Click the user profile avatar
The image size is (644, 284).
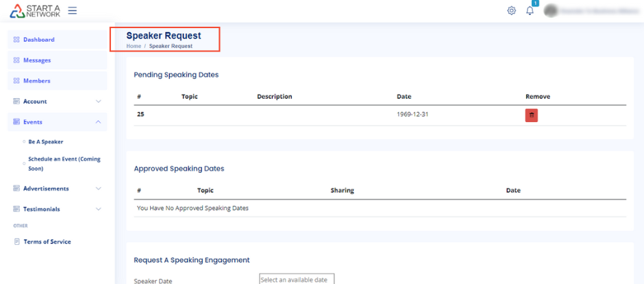click(550, 11)
